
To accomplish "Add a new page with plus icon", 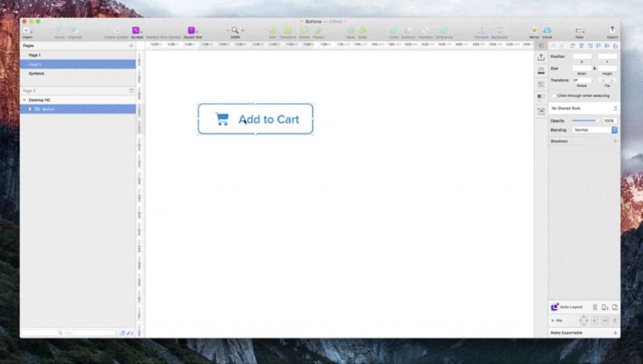I will pyautogui.click(x=131, y=46).
